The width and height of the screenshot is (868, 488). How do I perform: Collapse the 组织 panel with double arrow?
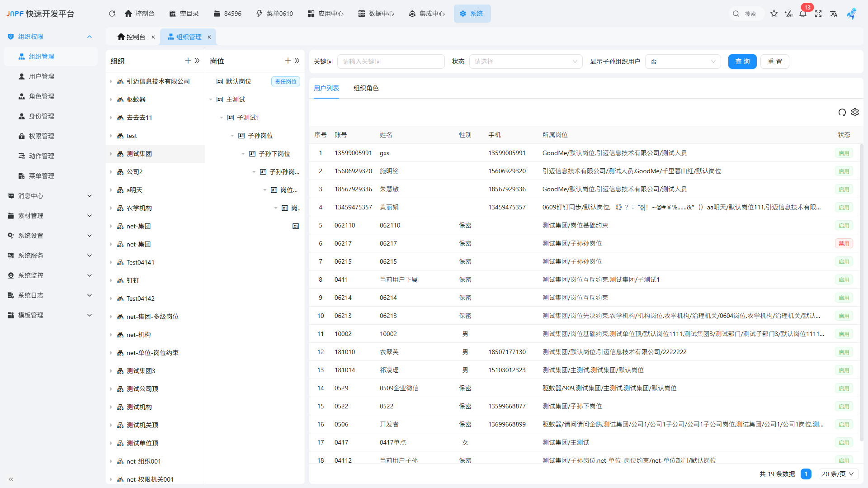click(197, 61)
